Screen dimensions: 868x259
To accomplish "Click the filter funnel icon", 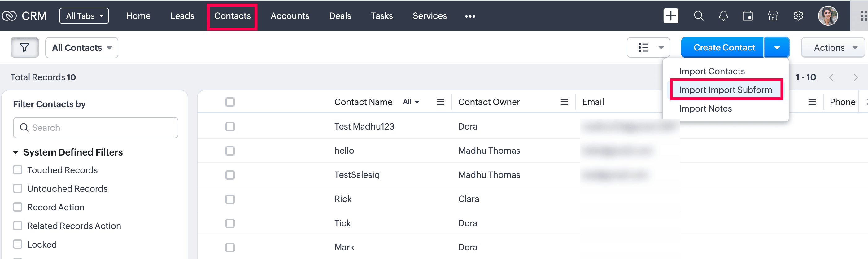I will click(x=24, y=47).
